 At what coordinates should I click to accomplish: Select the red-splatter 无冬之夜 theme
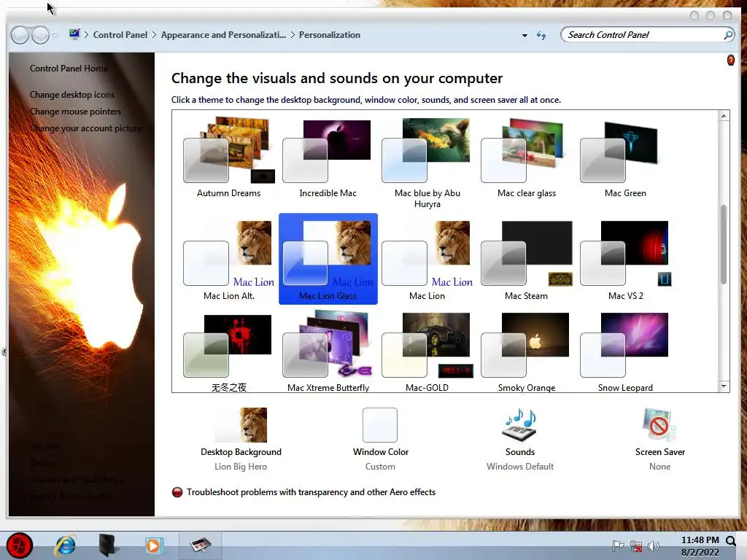click(x=228, y=351)
